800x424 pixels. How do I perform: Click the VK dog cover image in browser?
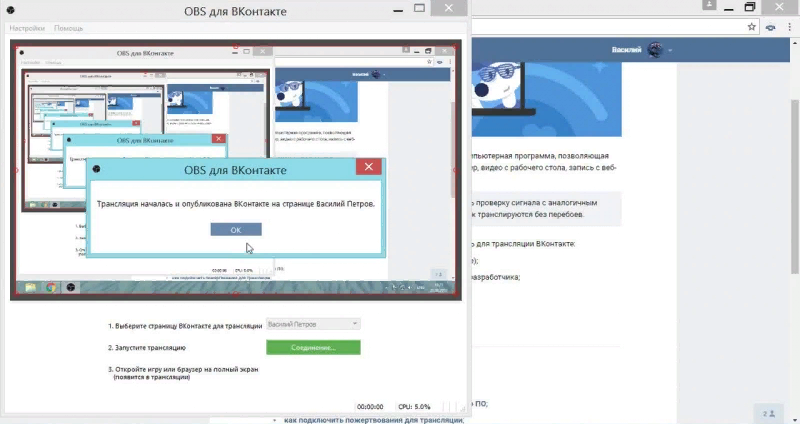[x=546, y=99]
